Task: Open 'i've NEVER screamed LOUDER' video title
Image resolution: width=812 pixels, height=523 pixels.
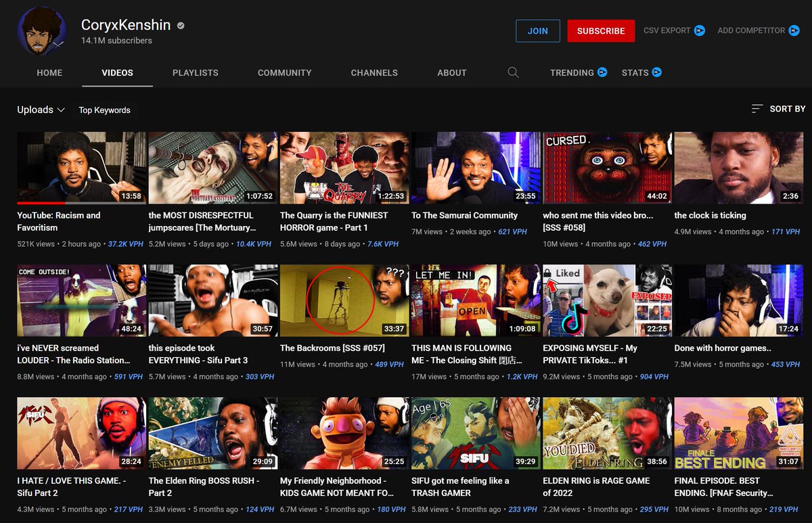Action: click(x=74, y=354)
